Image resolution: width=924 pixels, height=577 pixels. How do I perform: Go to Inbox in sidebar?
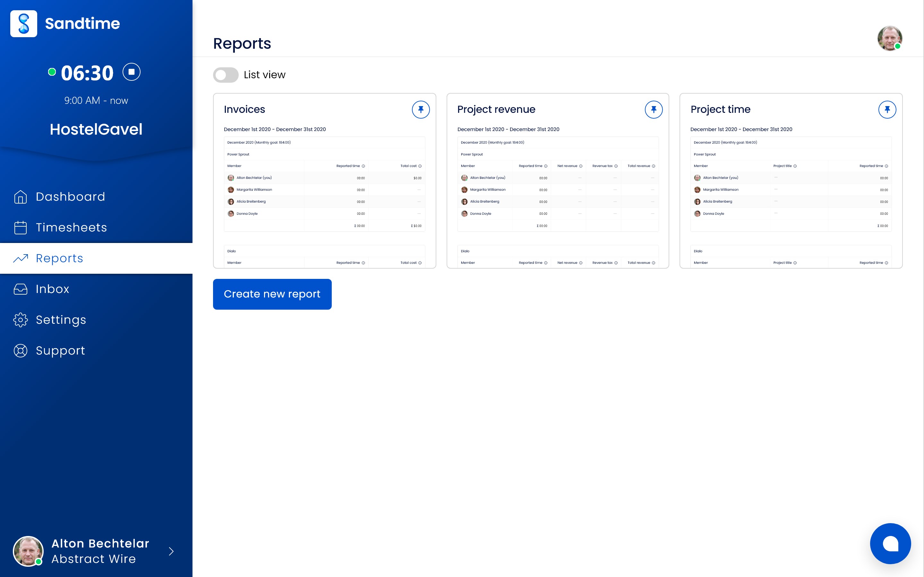click(52, 289)
